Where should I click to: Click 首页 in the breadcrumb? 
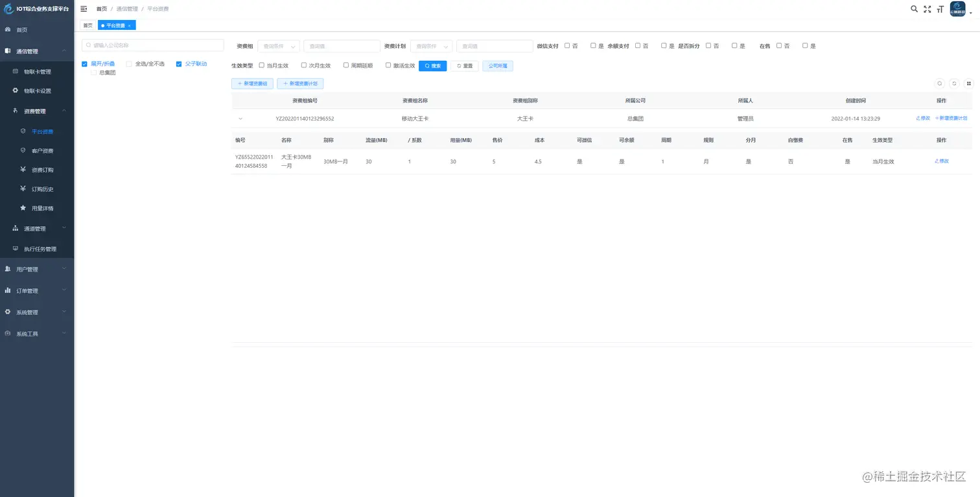coord(102,8)
